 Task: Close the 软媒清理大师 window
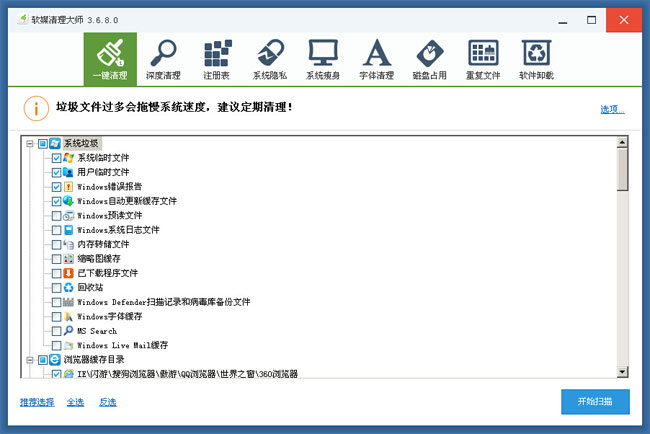pos(624,20)
